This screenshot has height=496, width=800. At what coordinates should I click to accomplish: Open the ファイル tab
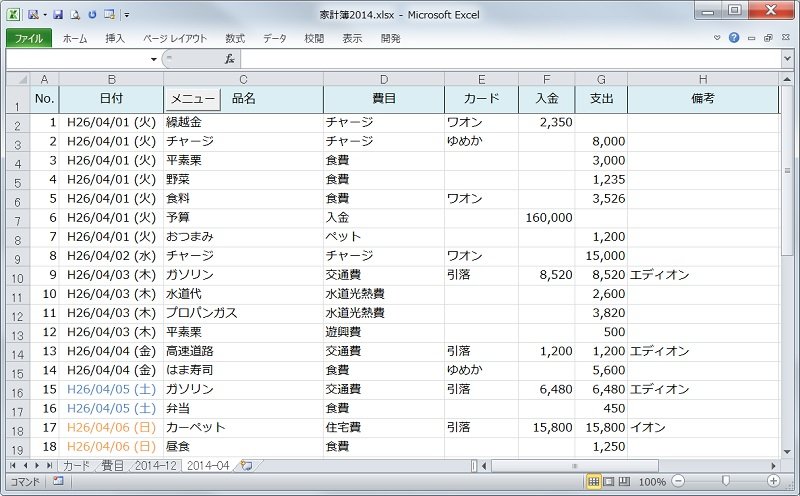(x=29, y=38)
